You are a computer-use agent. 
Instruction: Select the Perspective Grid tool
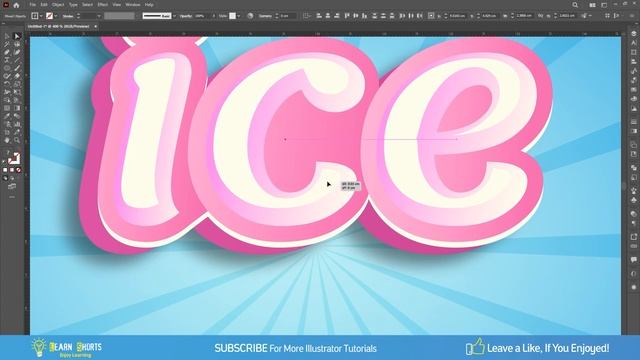(17, 100)
